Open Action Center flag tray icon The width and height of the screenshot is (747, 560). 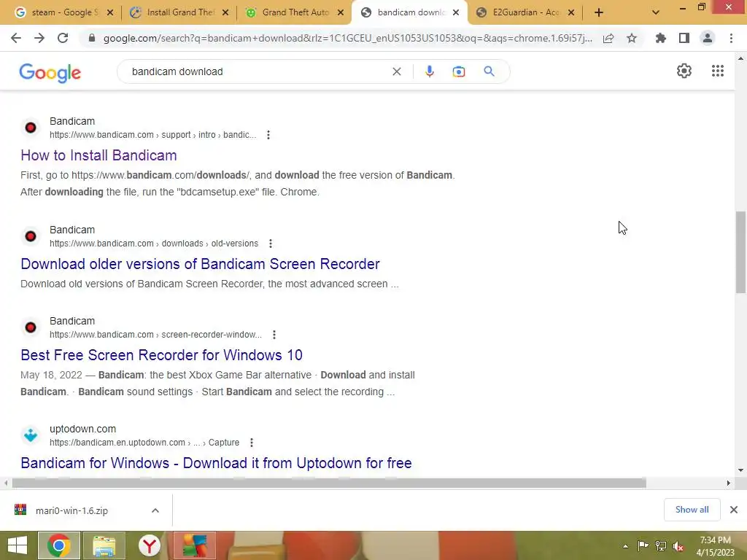pyautogui.click(x=643, y=545)
